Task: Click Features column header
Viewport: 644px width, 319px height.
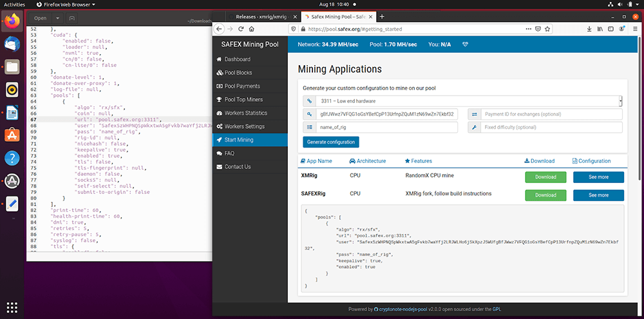Action: pos(419,161)
